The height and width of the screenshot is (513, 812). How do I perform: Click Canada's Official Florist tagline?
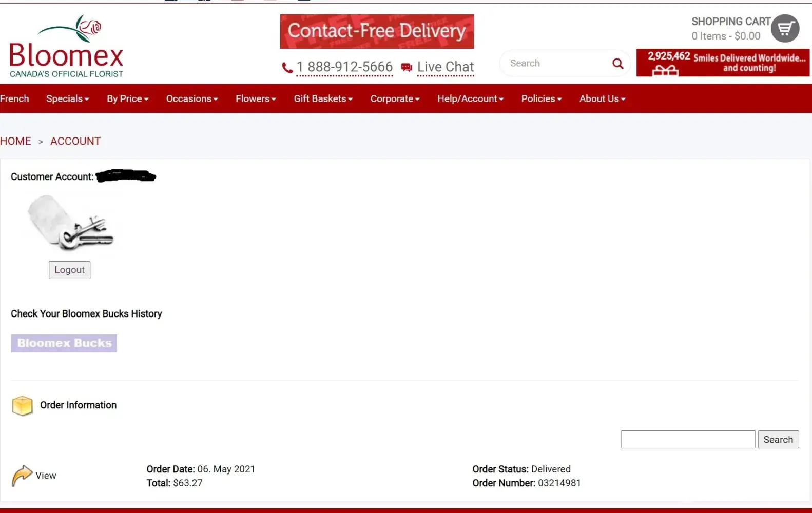click(x=66, y=74)
